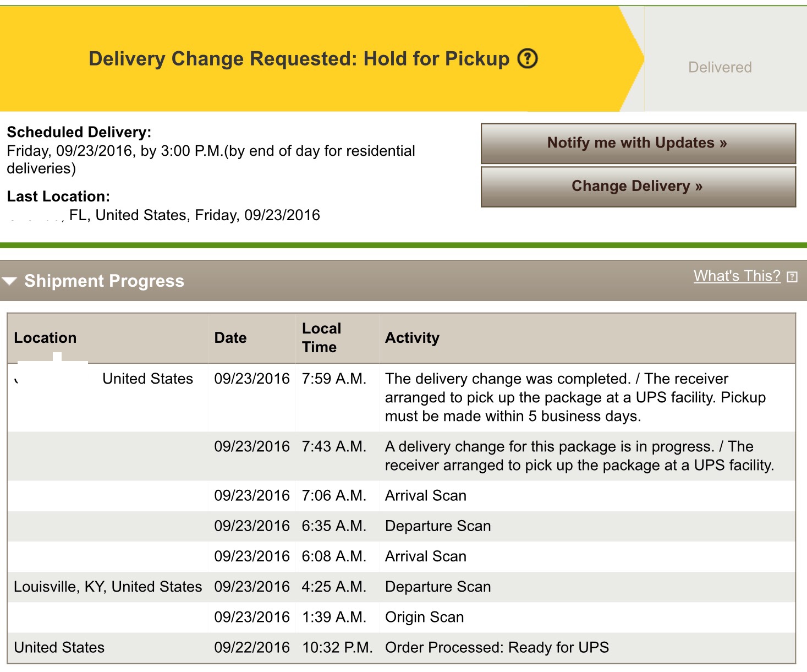Select the 7:59 A.M. delivery change completed row
The height and width of the screenshot is (672, 807).
click(x=402, y=397)
